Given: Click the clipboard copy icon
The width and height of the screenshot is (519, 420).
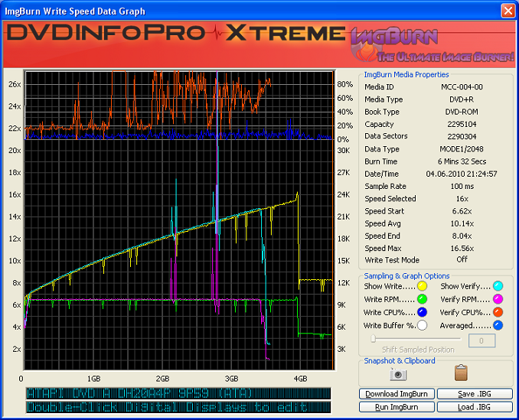Looking at the screenshot, I should click(x=461, y=373).
